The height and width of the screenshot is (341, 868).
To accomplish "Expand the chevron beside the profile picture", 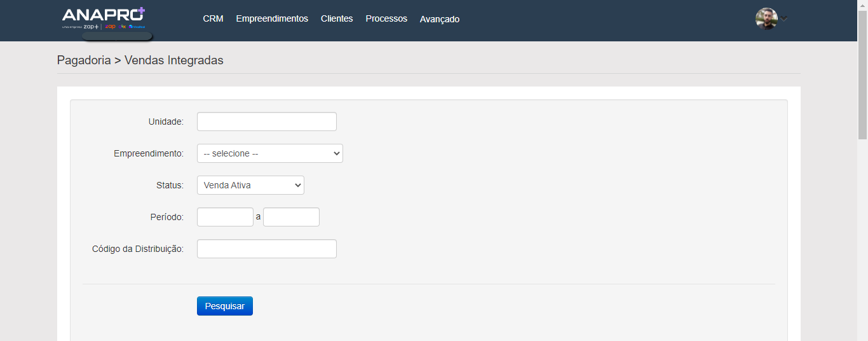I will 784,19.
